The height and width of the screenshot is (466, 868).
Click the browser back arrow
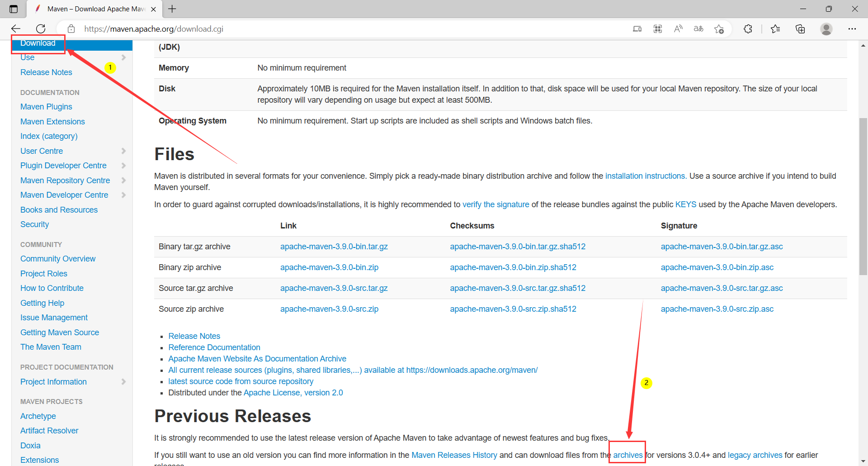[x=16, y=29]
